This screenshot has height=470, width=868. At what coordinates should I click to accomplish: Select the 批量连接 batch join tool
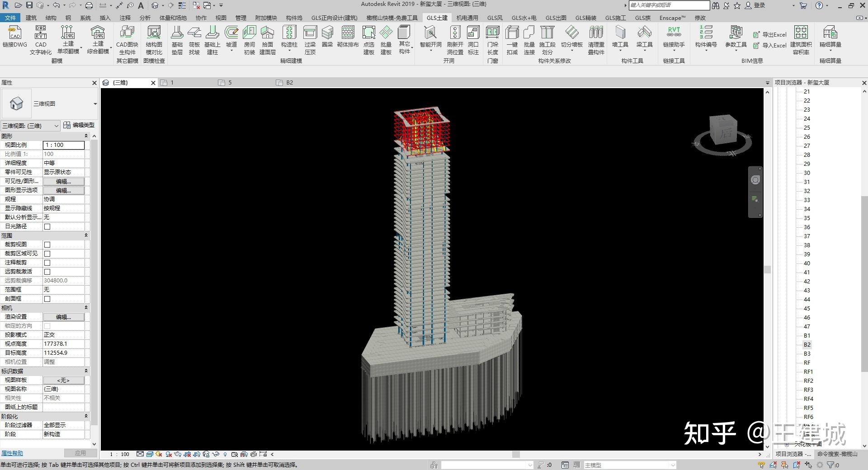[529, 40]
